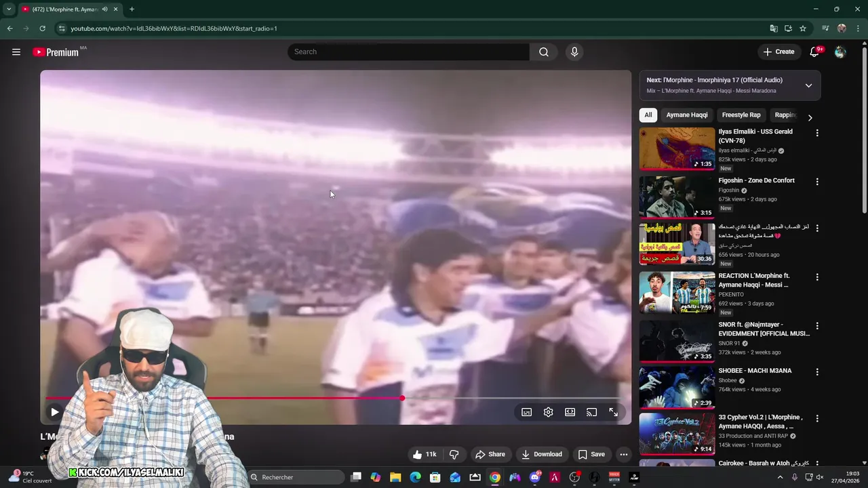The image size is (868, 488).
Task: Open SHOBEE - MACHI M3ANA title link
Action: 755,371
